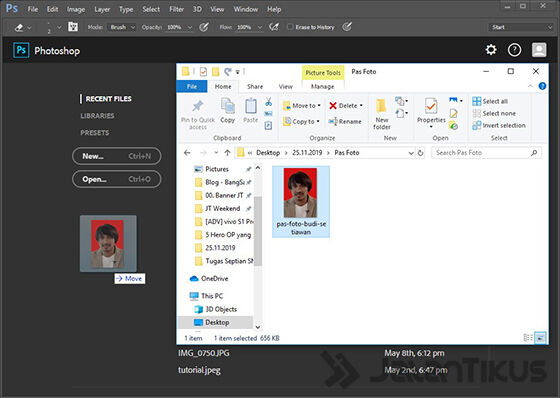Screen dimensions: 560x398
Task: Open the Photoshop Layer menu
Action: coord(102,9)
